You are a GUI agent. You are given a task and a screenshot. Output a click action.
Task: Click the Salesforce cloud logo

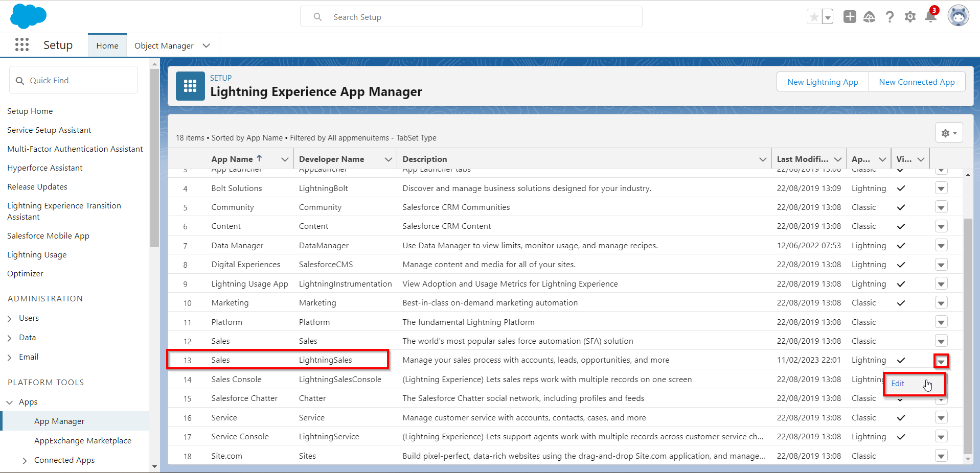point(28,16)
